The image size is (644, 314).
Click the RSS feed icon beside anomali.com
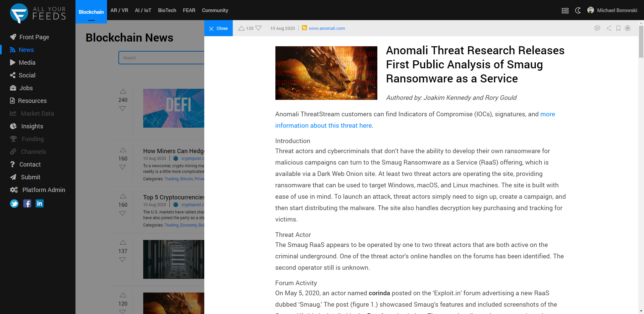pos(304,28)
